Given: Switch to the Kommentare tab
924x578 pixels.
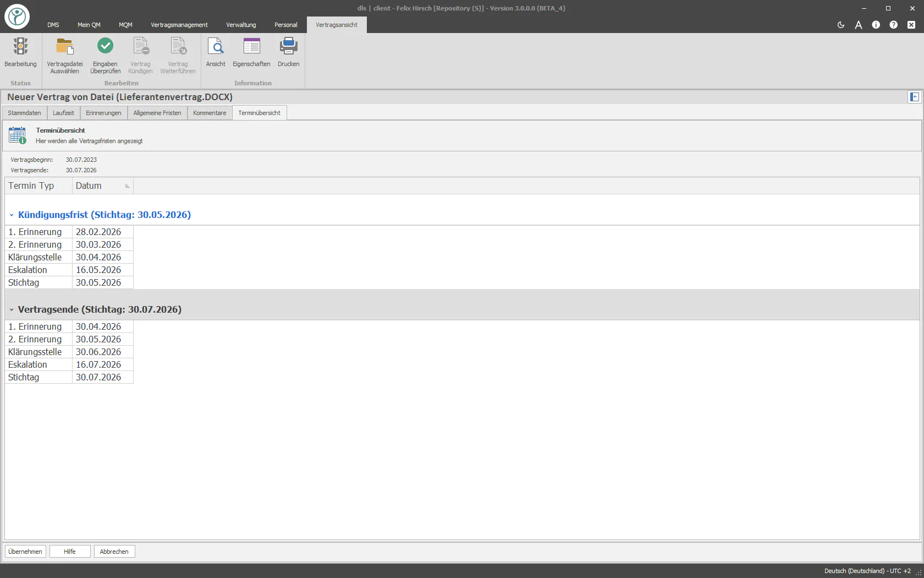Looking at the screenshot, I should [210, 113].
